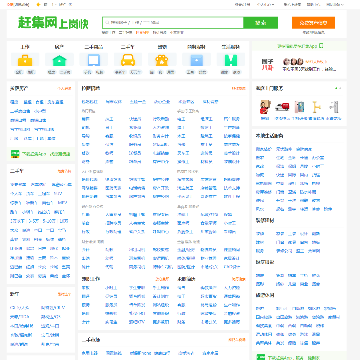Click the green app icon in the left panel banner

click(x=15, y=154)
